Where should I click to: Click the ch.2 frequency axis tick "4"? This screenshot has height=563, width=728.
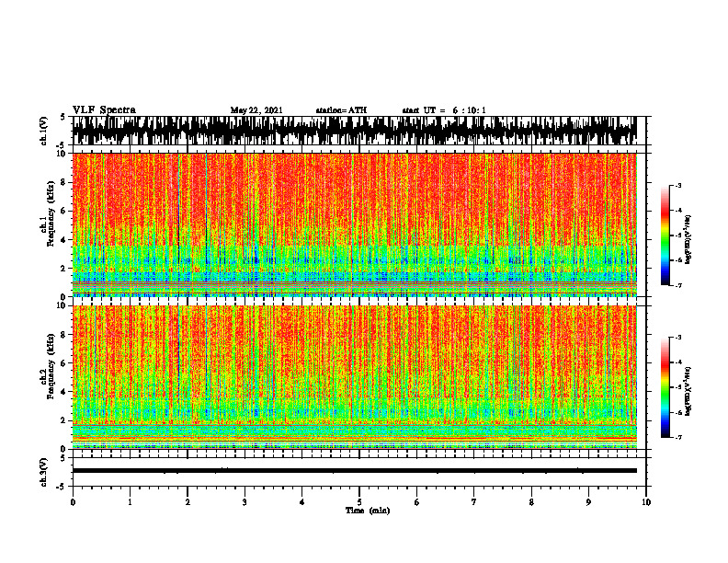click(63, 392)
